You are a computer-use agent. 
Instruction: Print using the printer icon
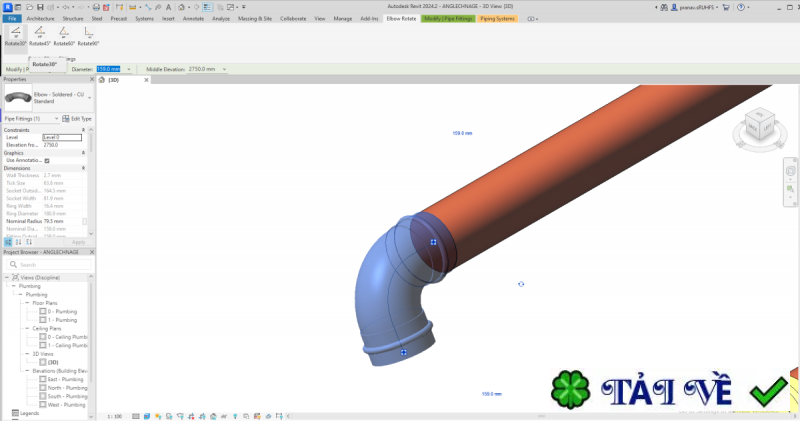(96, 7)
